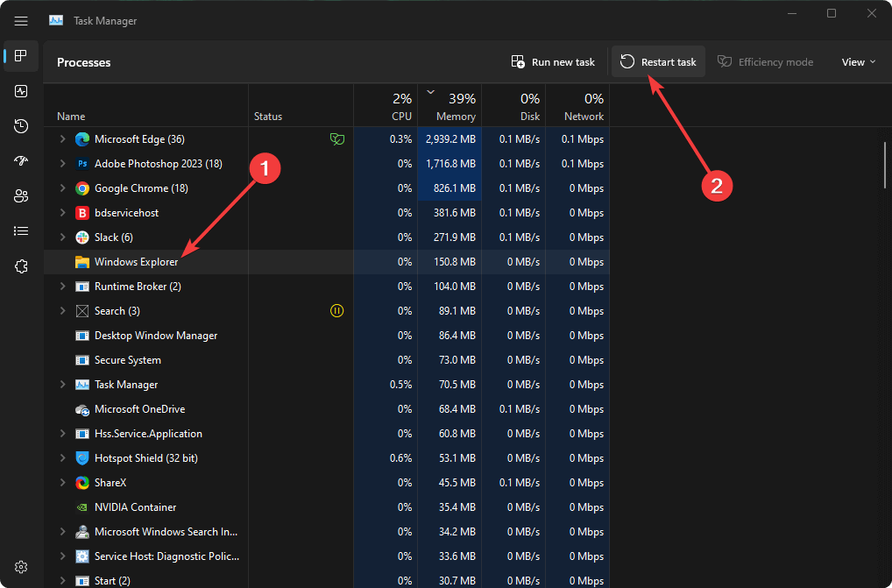Select the Processes page icon in sidebar
The width and height of the screenshot is (892, 588).
[21, 56]
